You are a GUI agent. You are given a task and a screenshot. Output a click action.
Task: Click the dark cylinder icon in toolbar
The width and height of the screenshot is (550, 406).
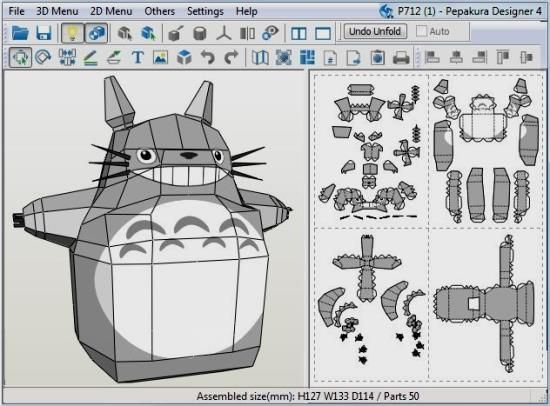[x=200, y=34]
